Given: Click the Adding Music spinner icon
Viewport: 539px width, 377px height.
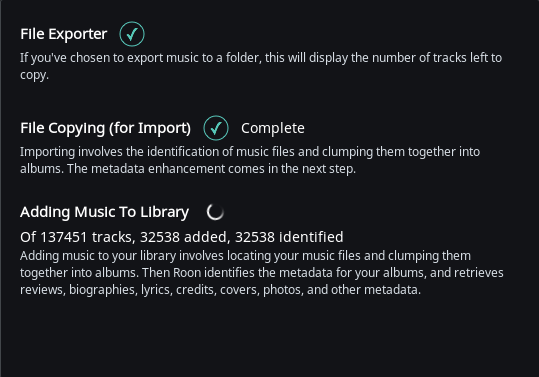Looking at the screenshot, I should coord(215,212).
